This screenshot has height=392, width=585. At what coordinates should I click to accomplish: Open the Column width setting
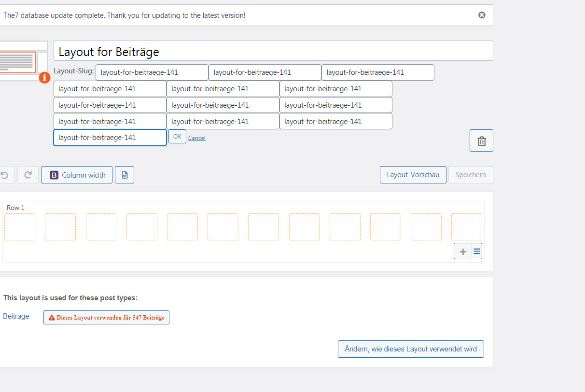pos(77,175)
